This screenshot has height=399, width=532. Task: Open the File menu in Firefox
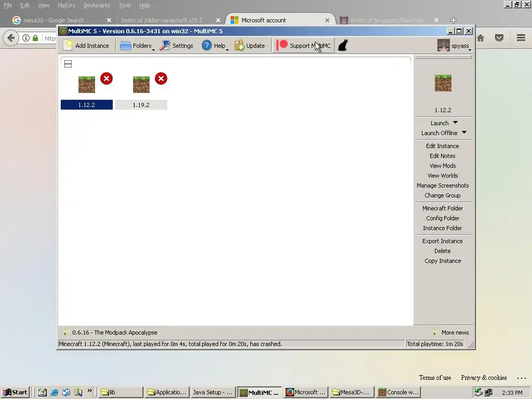(x=8, y=5)
